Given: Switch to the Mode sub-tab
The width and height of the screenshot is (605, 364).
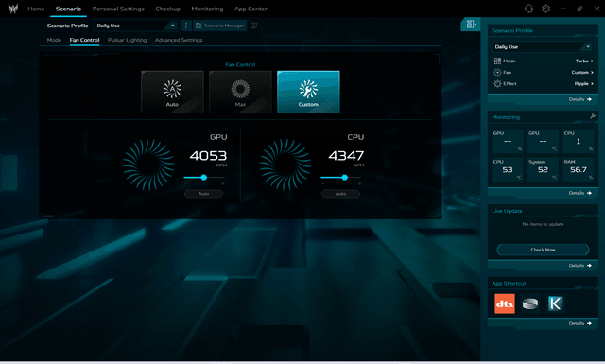Looking at the screenshot, I should 54,40.
